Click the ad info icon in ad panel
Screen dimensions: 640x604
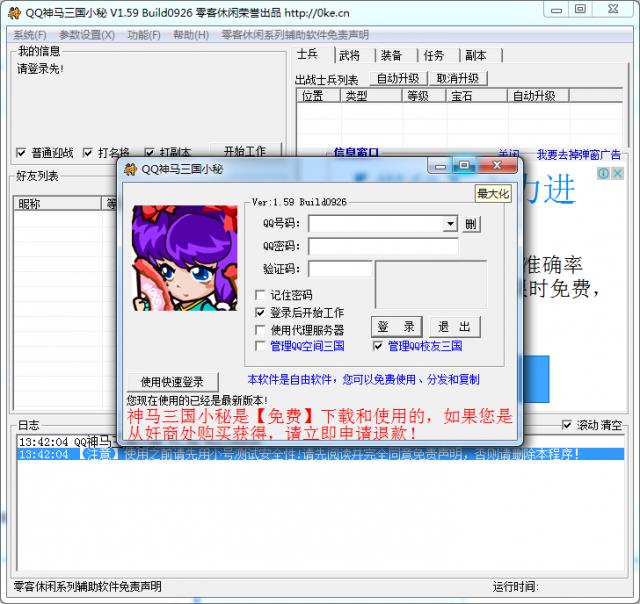coord(603,173)
